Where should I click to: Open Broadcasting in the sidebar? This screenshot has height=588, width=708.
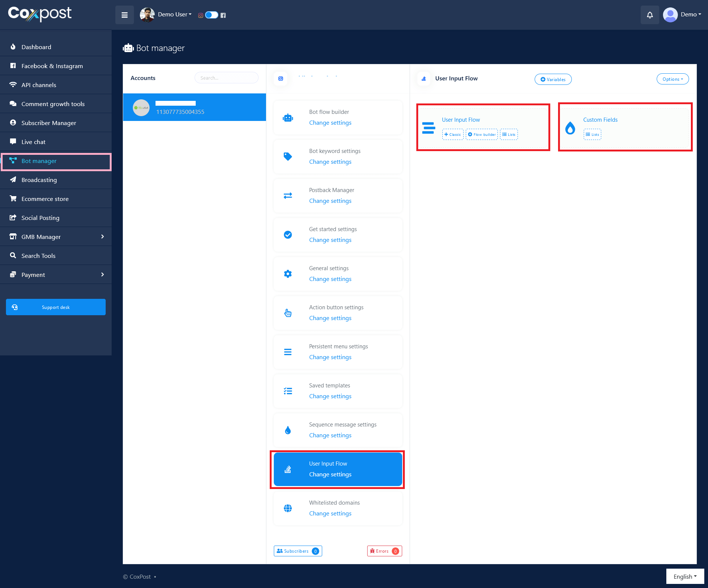pos(39,180)
